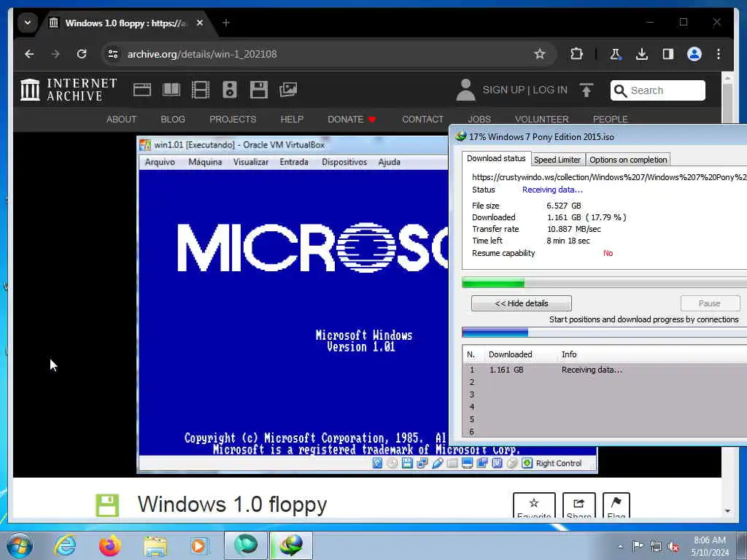Image resolution: width=747 pixels, height=560 pixels.
Task: Click the Favorite star button
Action: pyautogui.click(x=534, y=505)
